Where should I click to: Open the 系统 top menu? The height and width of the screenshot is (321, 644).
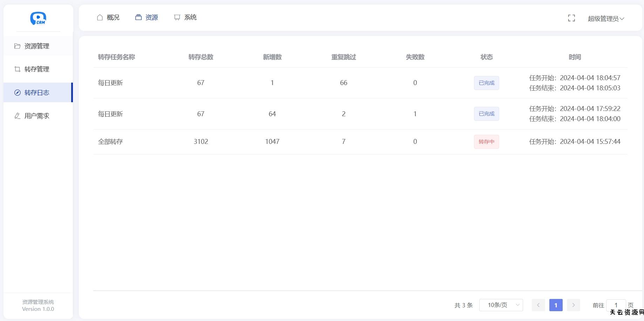tap(190, 18)
